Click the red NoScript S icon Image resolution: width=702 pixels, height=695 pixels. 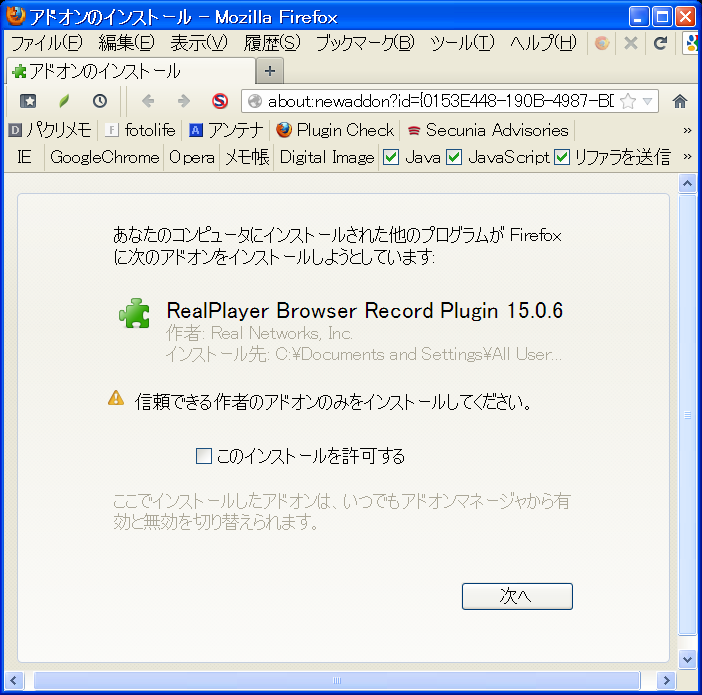coord(220,101)
